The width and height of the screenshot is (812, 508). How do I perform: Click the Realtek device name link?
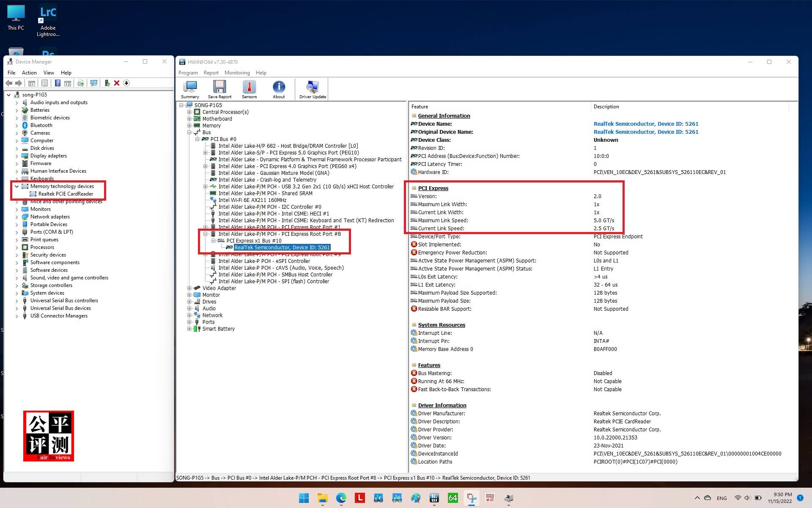click(645, 124)
